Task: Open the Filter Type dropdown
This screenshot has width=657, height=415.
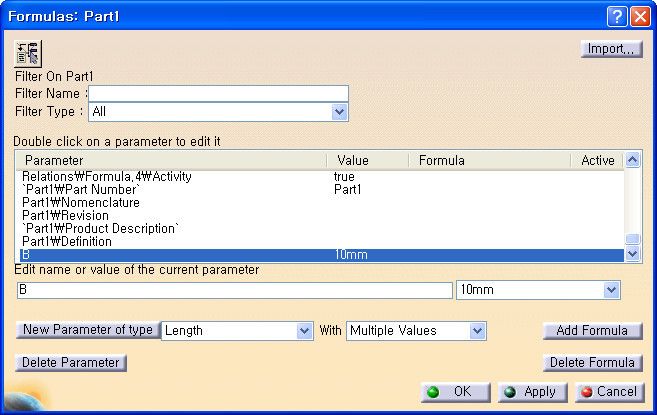Action: coord(339,112)
